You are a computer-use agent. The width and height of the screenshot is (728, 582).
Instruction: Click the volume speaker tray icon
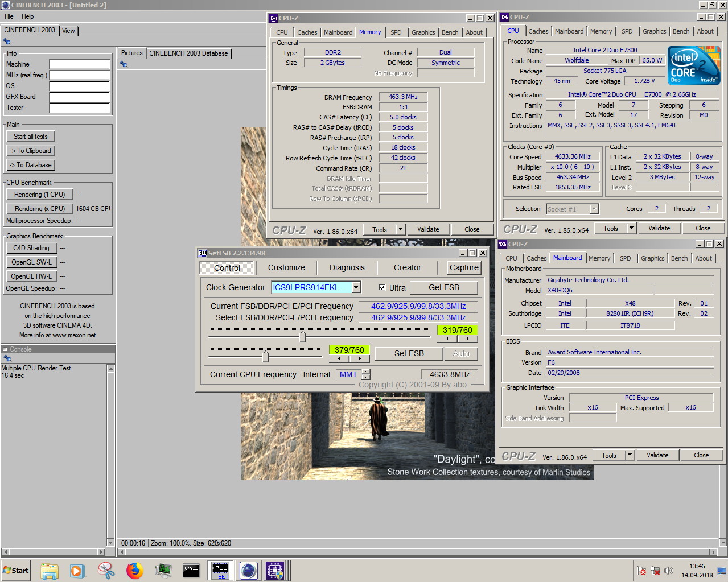[x=669, y=571]
